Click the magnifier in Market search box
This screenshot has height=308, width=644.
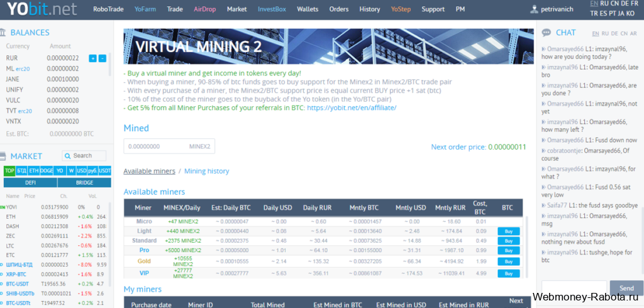[68, 156]
